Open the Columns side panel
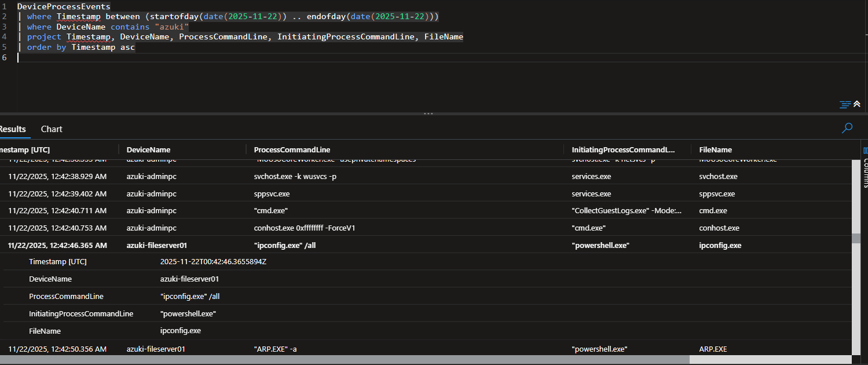 866,168
